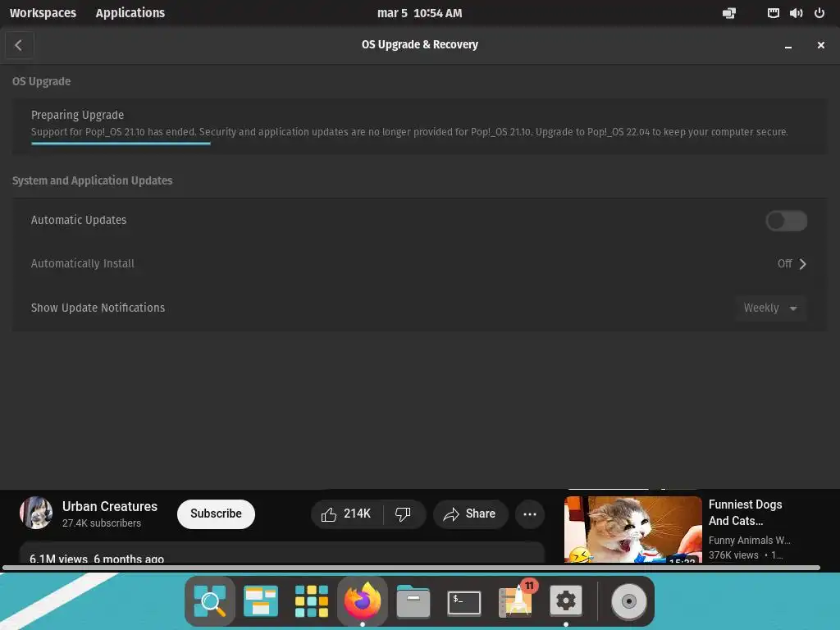Open Urban Creatures channel avatar
This screenshot has height=630, width=840.
(36, 513)
